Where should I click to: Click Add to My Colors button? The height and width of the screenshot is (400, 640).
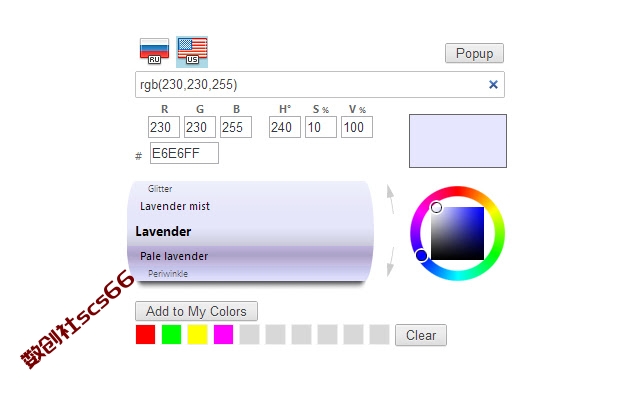tap(196, 311)
